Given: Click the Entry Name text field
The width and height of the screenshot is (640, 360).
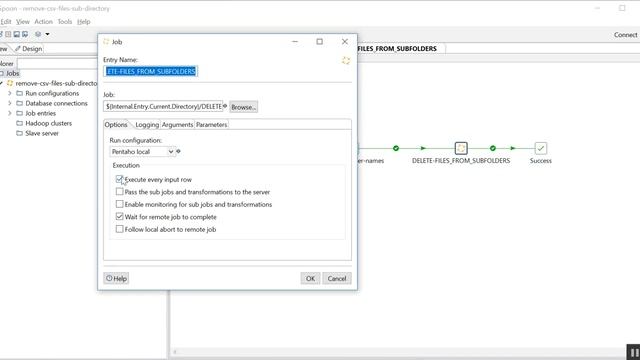Looking at the screenshot, I should point(151,71).
